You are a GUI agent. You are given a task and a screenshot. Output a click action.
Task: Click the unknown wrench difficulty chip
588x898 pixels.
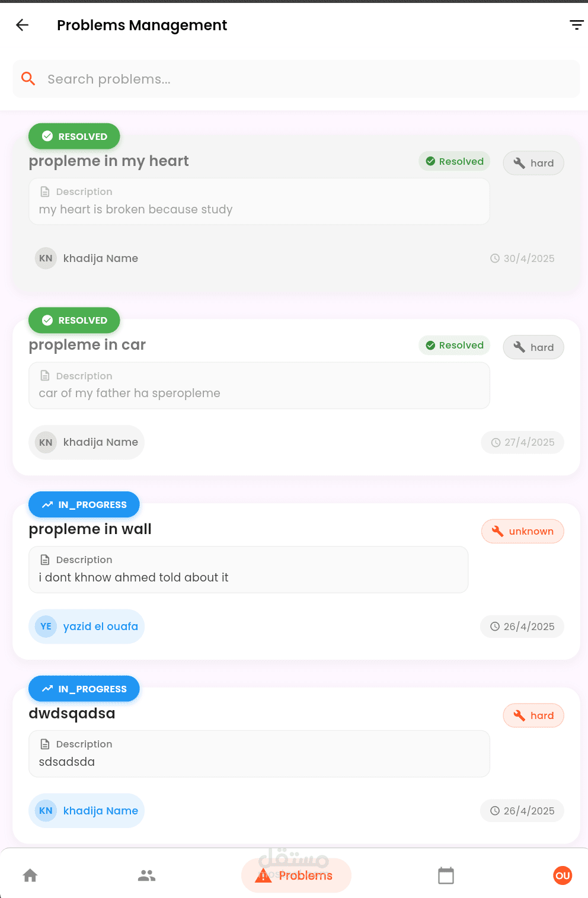[522, 531]
